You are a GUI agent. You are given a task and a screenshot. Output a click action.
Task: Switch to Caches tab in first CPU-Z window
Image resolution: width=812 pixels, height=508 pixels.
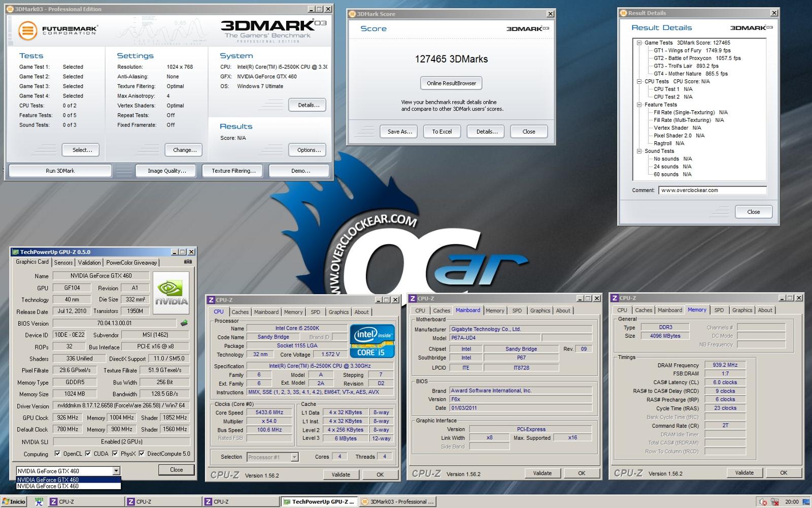(240, 312)
